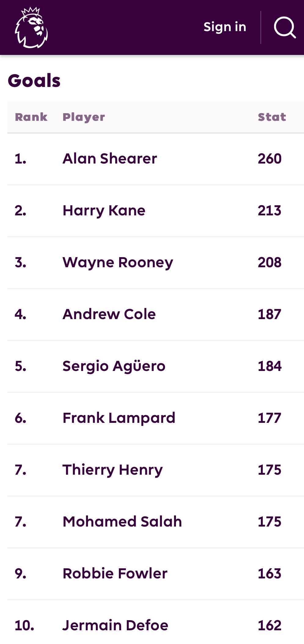Click on Andrew Cole's name
The width and height of the screenshot is (304, 644).
[x=109, y=314]
